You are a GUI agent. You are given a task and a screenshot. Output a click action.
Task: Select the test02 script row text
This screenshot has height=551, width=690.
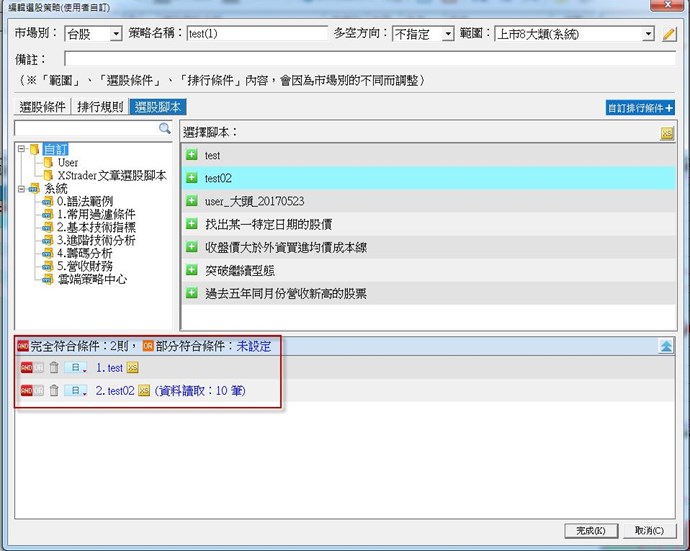218,178
